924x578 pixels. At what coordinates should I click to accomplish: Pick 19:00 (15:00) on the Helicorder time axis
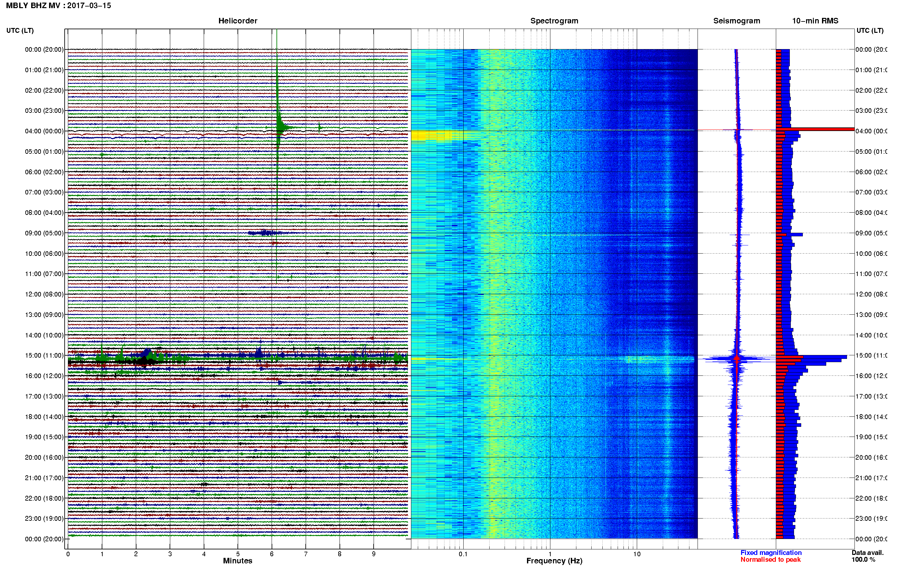pos(44,437)
